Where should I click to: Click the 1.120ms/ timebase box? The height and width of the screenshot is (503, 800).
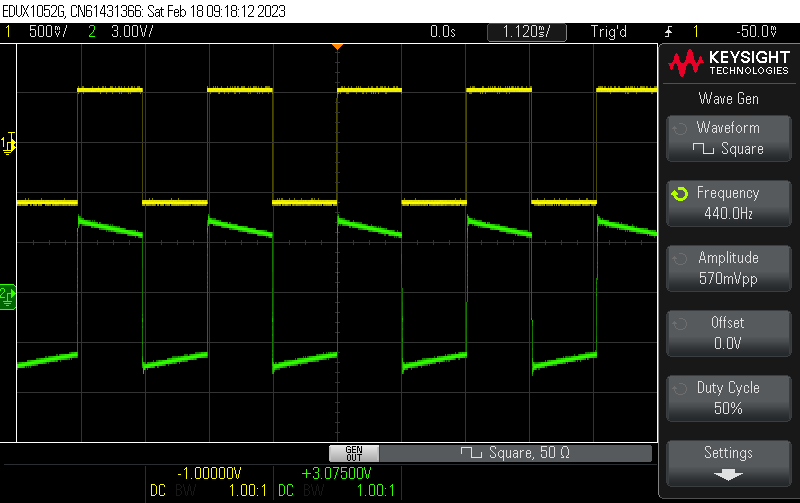(x=527, y=32)
